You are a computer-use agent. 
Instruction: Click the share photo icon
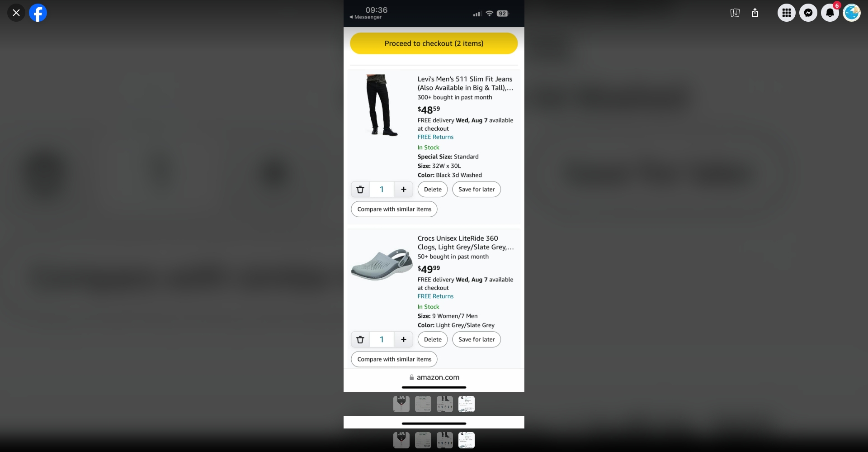[755, 13]
